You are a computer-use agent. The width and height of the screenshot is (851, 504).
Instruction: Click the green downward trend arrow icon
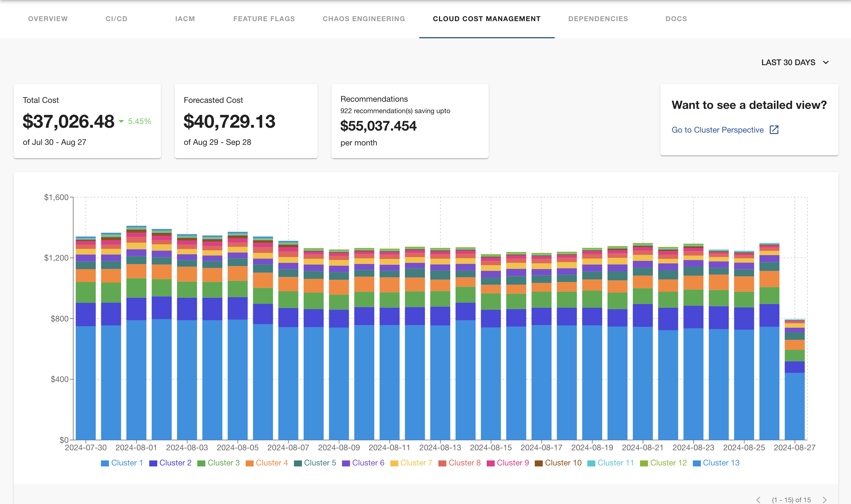pyautogui.click(x=121, y=121)
